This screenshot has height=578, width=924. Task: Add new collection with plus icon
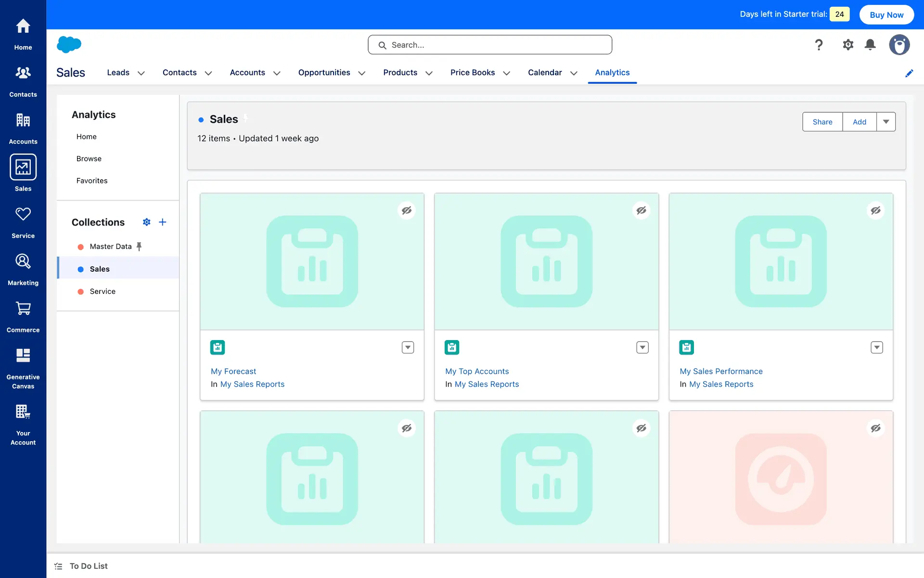163,222
